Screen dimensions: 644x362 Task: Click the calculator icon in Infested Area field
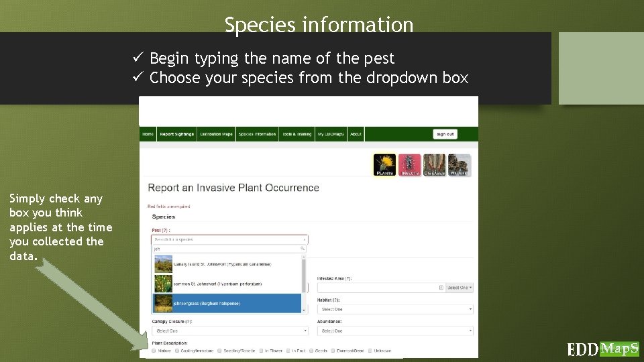pos(441,288)
